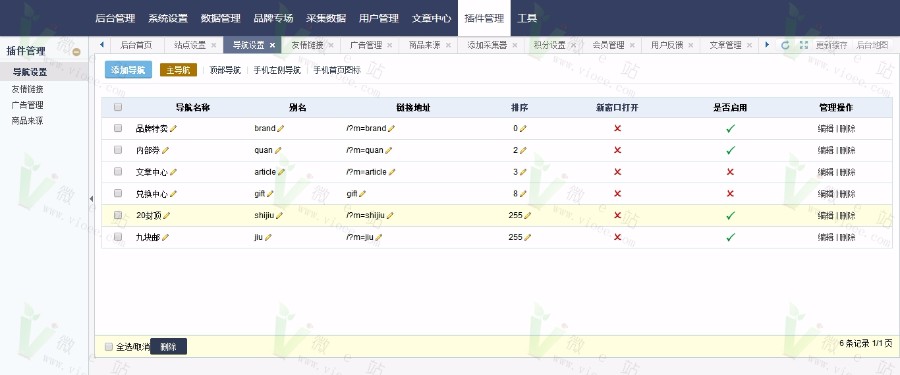Edit sort order 2 pencil icon
The image size is (900, 375).
tap(523, 150)
